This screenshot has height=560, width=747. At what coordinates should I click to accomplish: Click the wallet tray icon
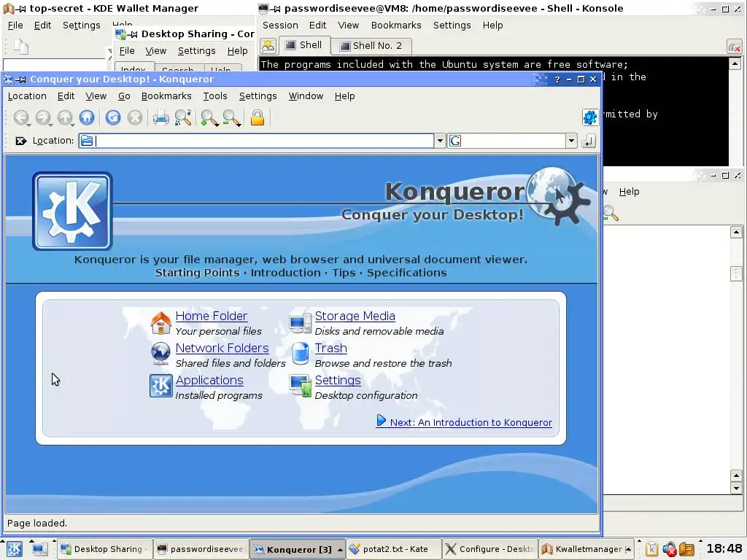coord(686,549)
